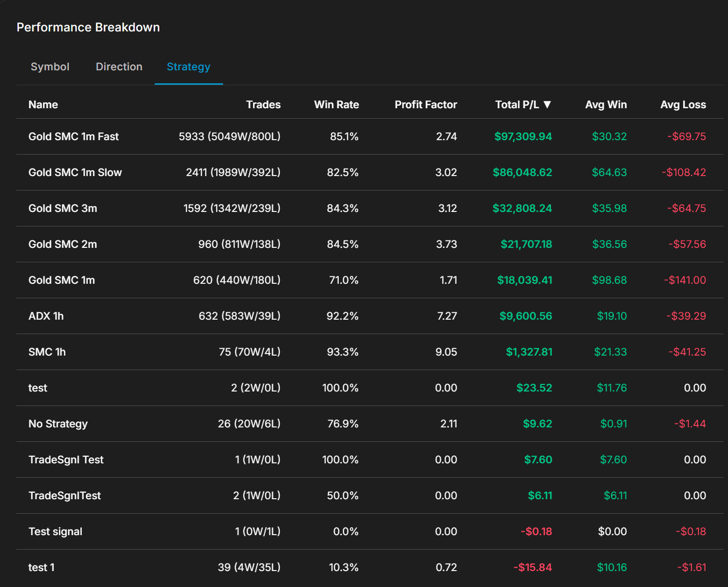The image size is (728, 587).
Task: Open the Gold SMC 3m strategy row
Action: pos(62,208)
